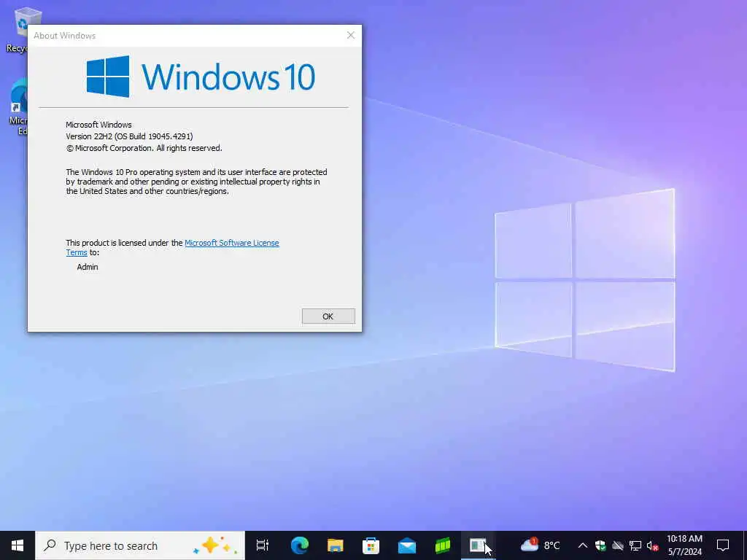This screenshot has height=560, width=747.
Task: Open the Microsoft Software License link
Action: 231,243
